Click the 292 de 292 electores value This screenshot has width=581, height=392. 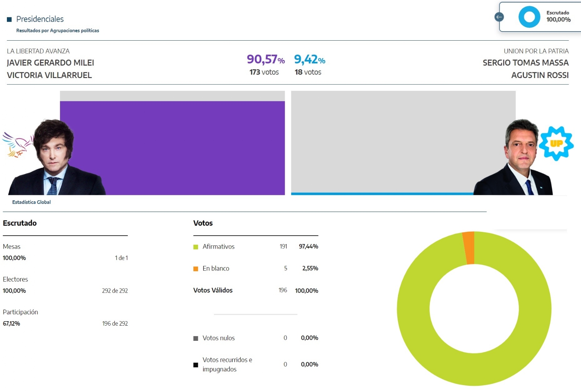coord(115,291)
